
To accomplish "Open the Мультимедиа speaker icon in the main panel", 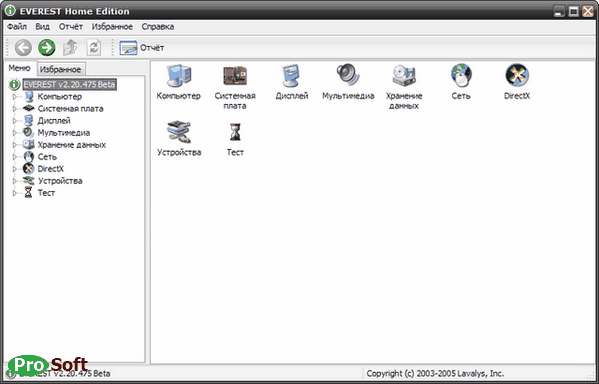I will coord(348,75).
